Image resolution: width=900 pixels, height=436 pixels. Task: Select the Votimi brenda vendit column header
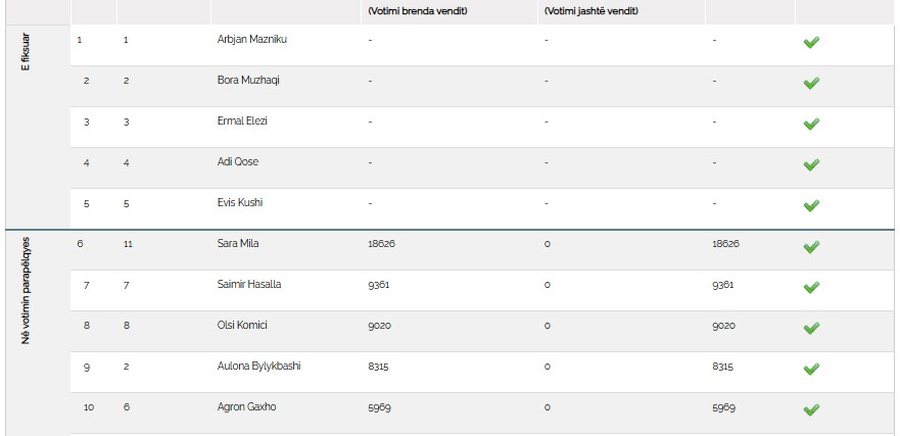(x=418, y=11)
